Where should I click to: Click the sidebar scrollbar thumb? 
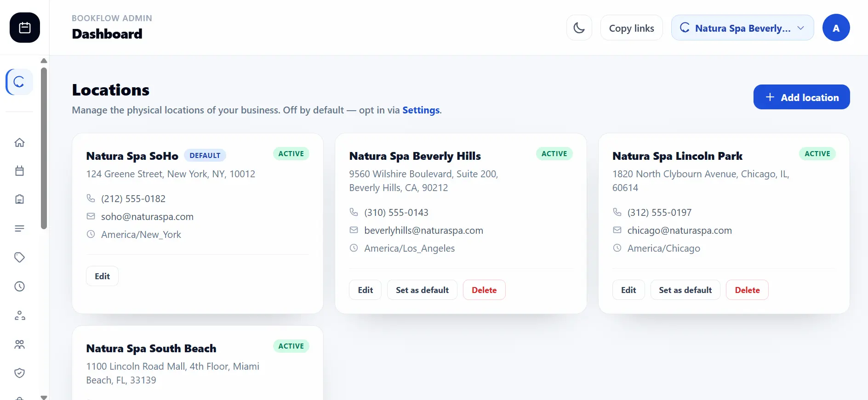44,148
